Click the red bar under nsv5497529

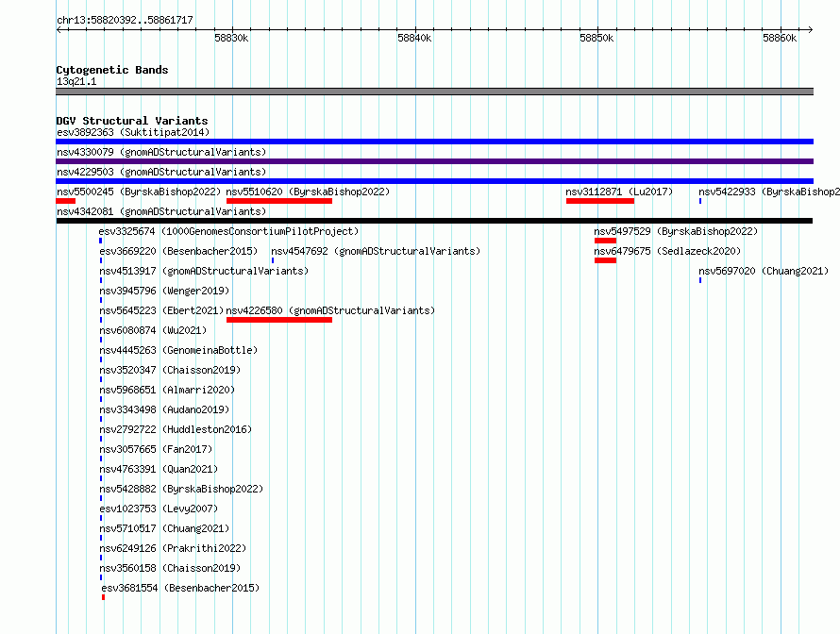tap(605, 241)
